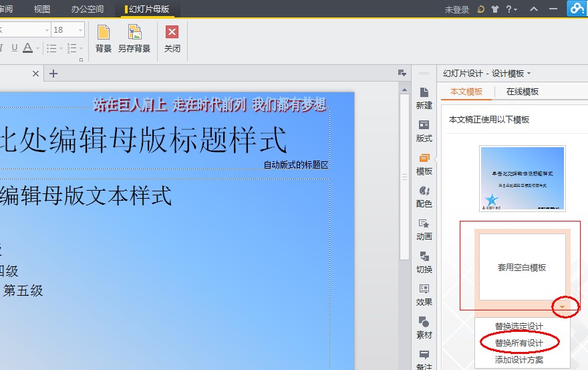Viewport: 588px width, 370px height.
Task: Apply bullet list formatting
Action: 51,48
